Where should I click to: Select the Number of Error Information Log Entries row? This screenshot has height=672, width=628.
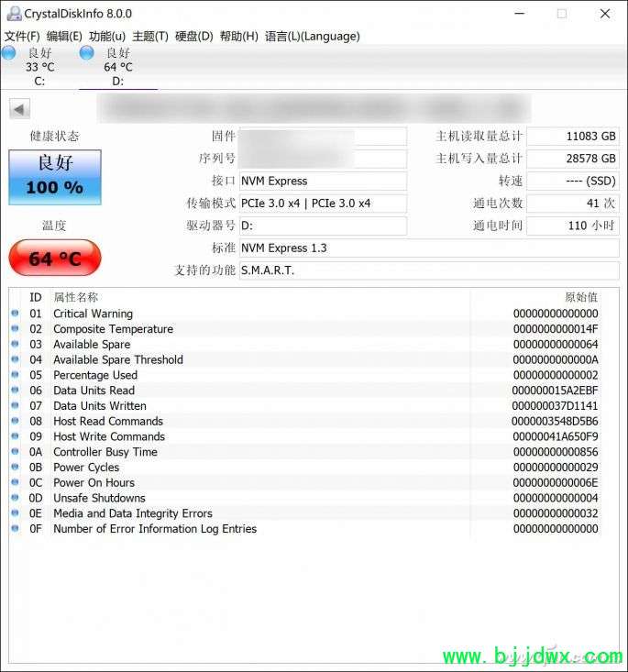pos(304,529)
